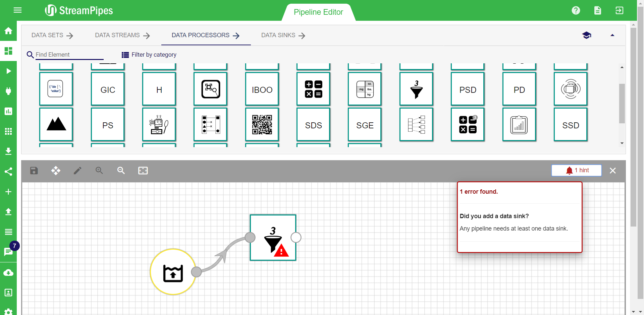Click the save pipeline icon
Screen dimensions: 644x315
tap(34, 171)
